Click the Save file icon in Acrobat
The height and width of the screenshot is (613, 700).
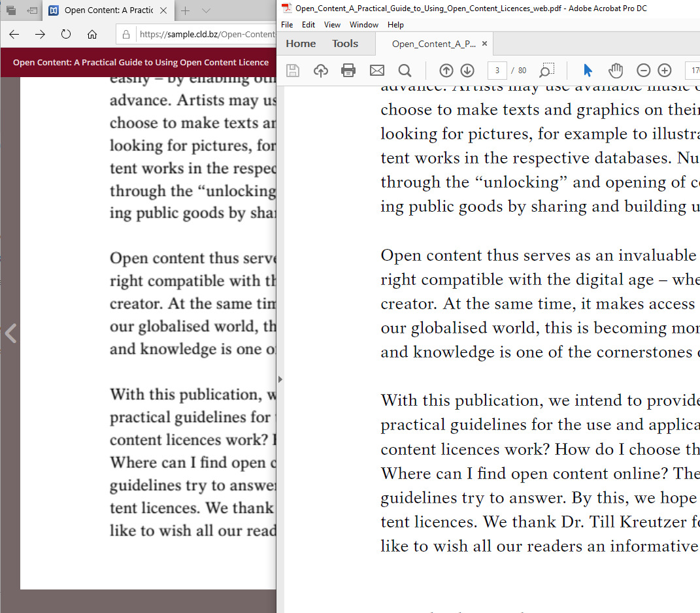point(293,71)
